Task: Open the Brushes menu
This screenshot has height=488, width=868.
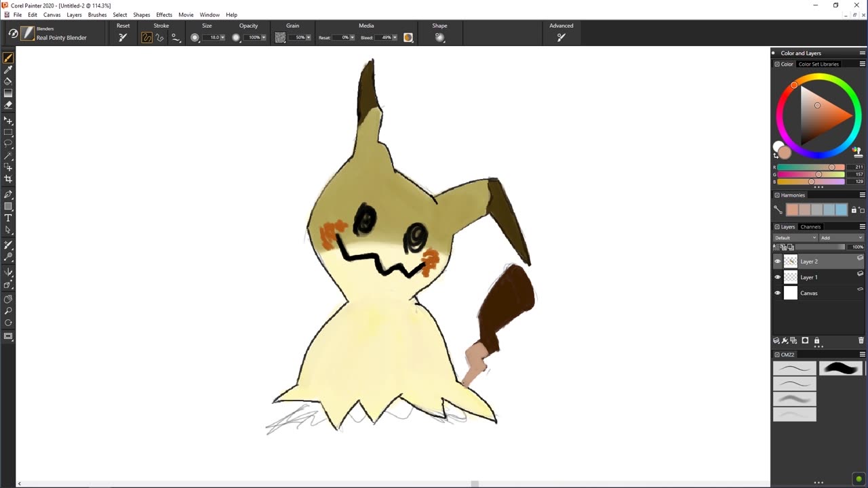Action: coord(97,14)
